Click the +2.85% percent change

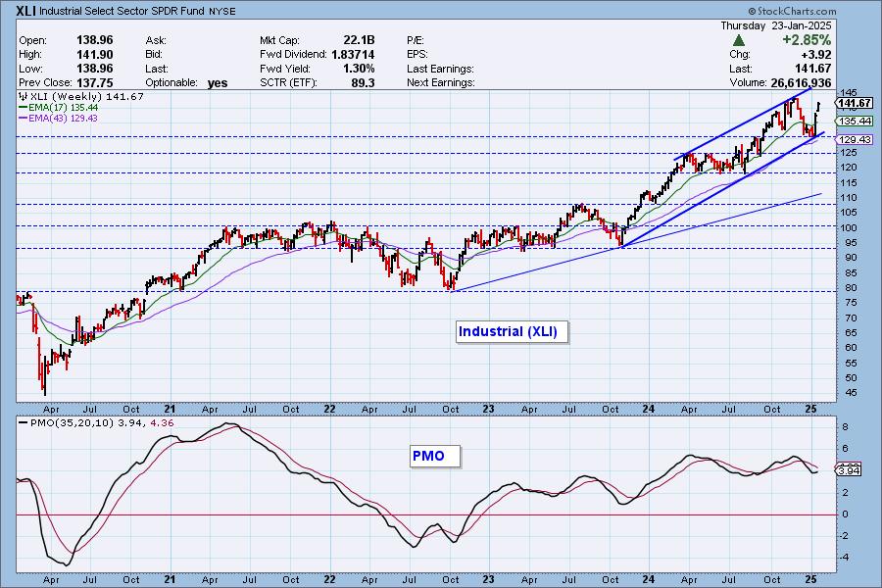point(807,40)
